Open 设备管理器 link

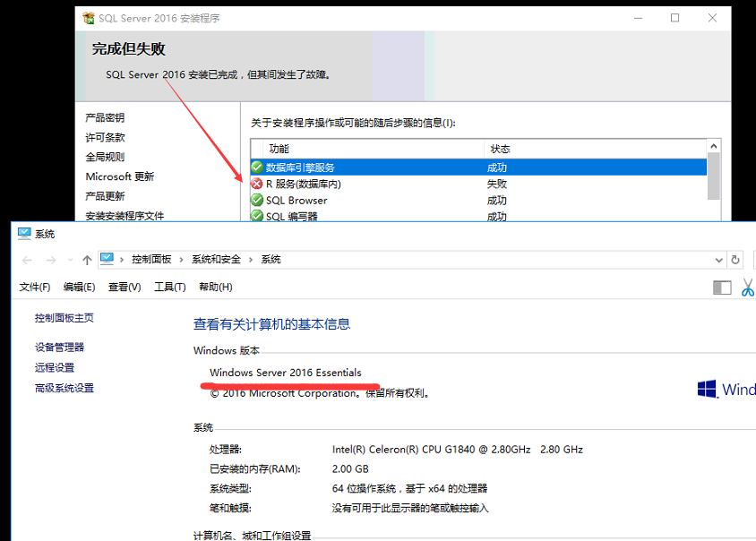[59, 348]
